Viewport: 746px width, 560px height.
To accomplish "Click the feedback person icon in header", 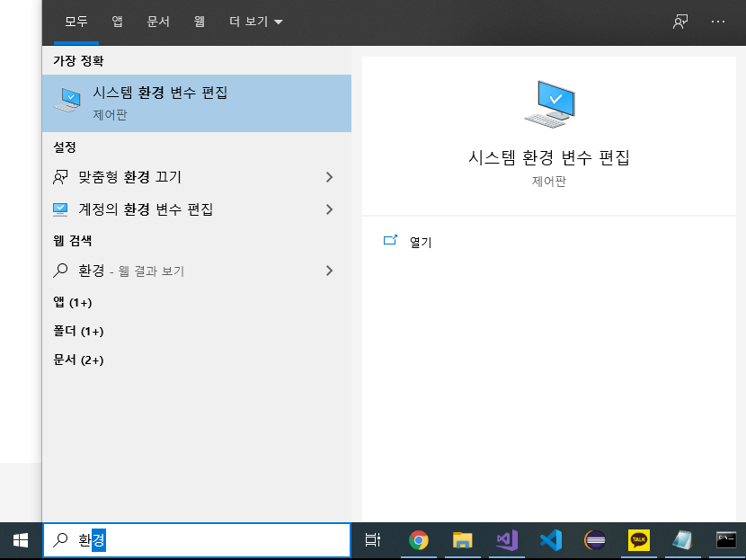I will [680, 22].
